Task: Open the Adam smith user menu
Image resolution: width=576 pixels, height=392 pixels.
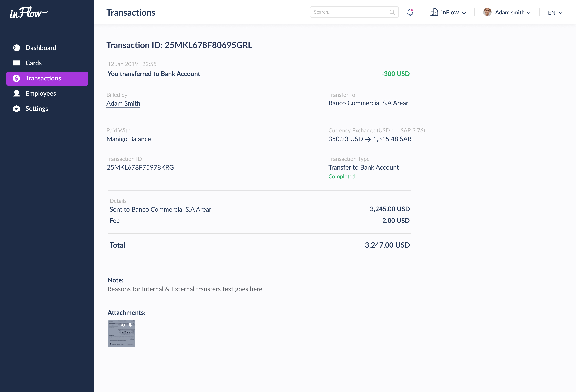Action: coord(529,13)
